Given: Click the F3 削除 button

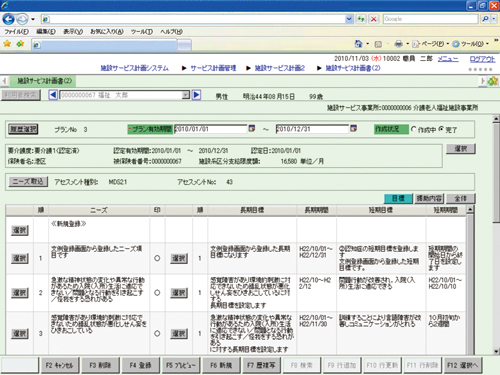Looking at the screenshot, I should pyautogui.click(x=100, y=365).
